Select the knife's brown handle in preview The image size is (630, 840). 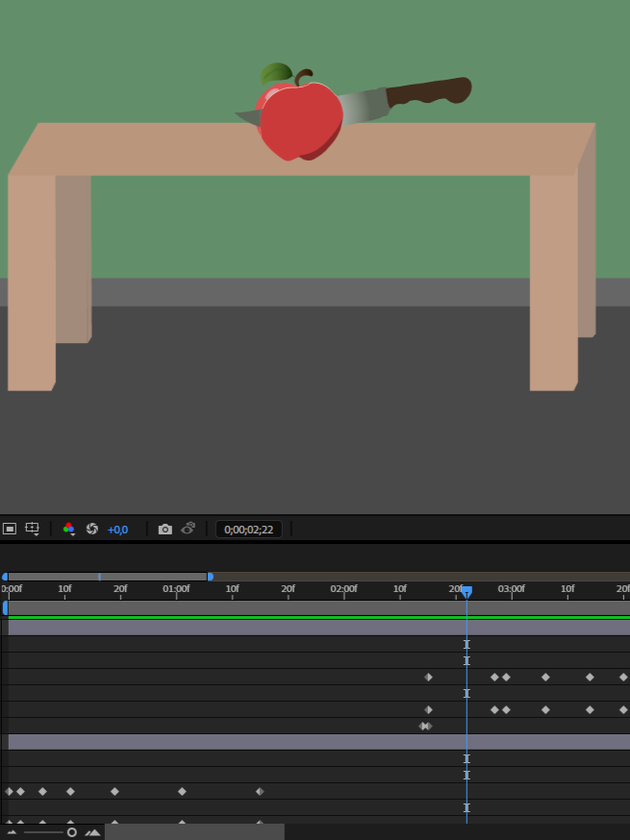pyautogui.click(x=428, y=94)
